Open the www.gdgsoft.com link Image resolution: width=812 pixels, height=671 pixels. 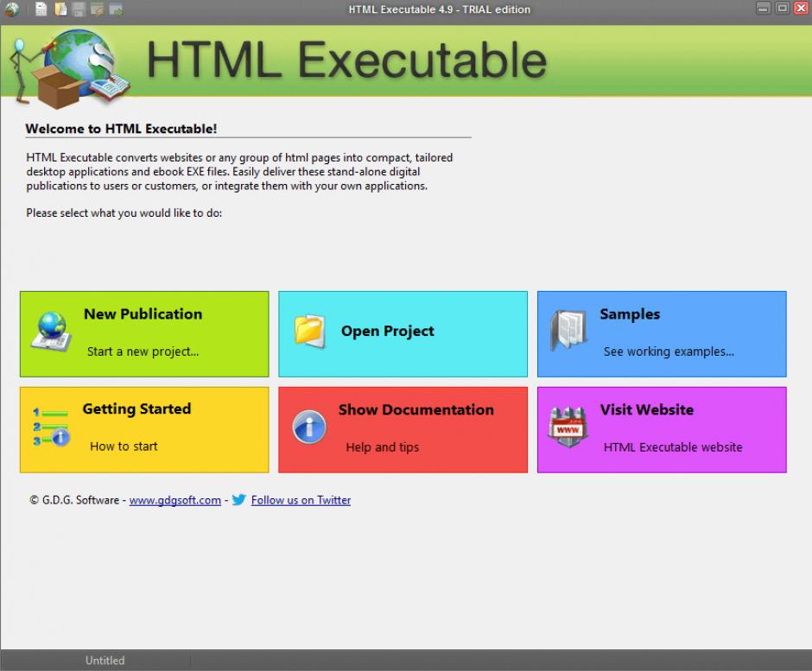pos(175,500)
